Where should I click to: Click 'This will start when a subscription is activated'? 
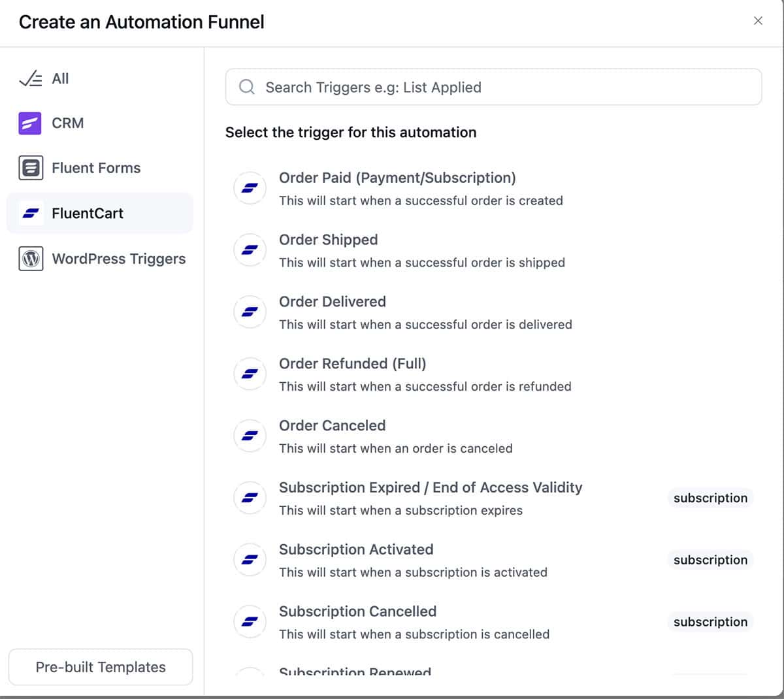[x=413, y=572]
